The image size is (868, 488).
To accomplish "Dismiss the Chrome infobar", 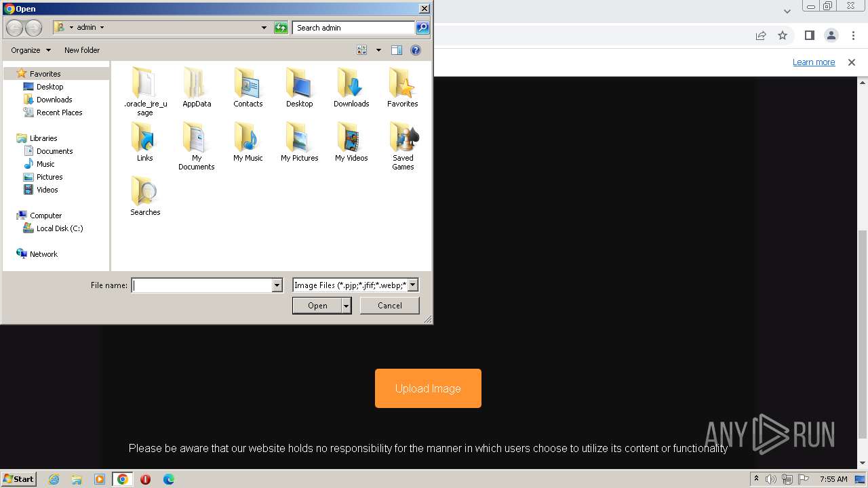I will 852,62.
